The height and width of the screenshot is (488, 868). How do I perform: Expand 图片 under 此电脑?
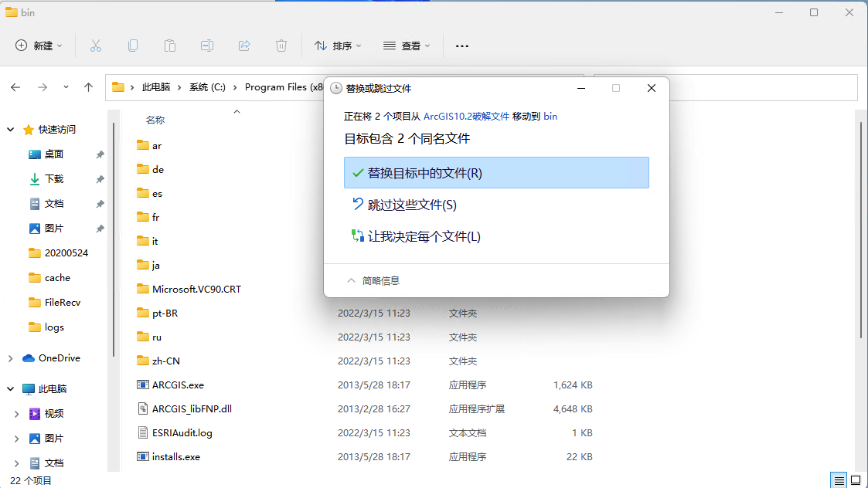[x=16, y=439]
